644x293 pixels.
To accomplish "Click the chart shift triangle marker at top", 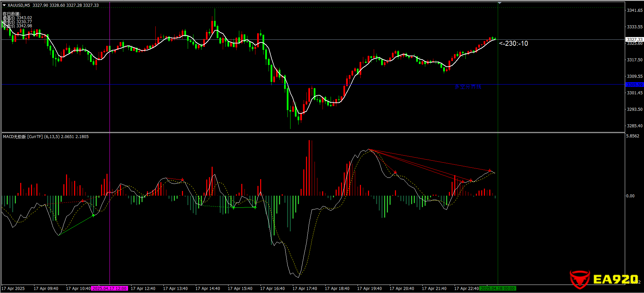I will pyautogui.click(x=500, y=3).
